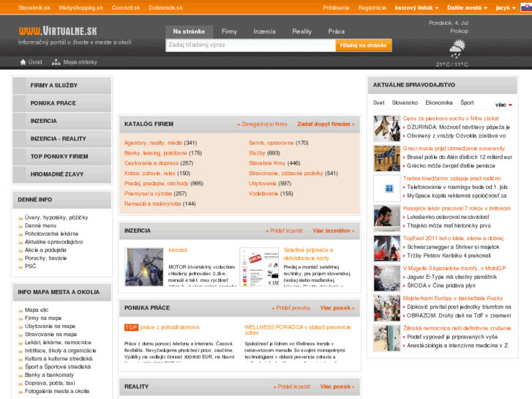
Task: Click Viac ponúk in the Ponuka práce header
Action: [x=337, y=308]
